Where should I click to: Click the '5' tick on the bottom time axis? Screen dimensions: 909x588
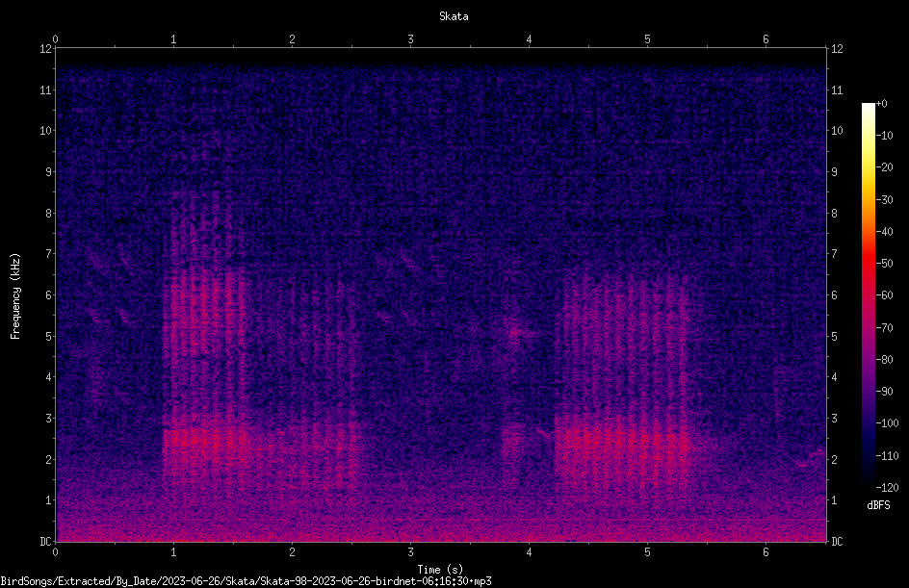647,552
